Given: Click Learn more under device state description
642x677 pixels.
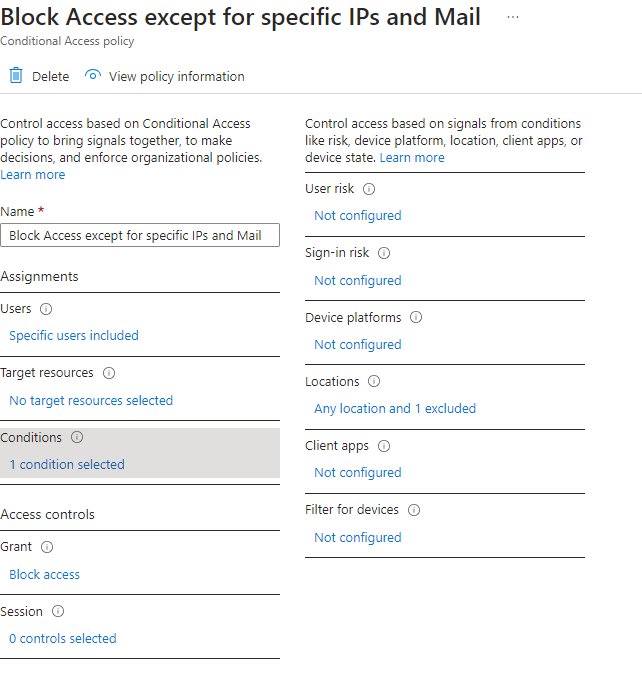Looking at the screenshot, I should [412, 158].
